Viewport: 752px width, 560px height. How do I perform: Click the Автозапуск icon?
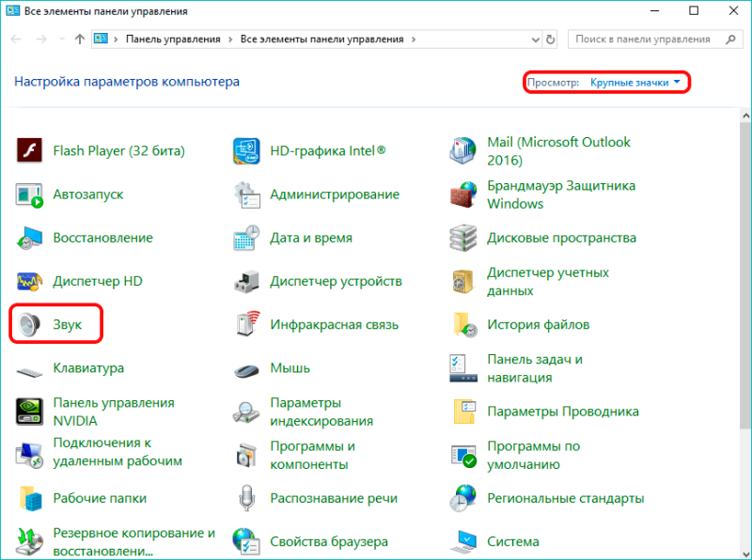[29, 194]
